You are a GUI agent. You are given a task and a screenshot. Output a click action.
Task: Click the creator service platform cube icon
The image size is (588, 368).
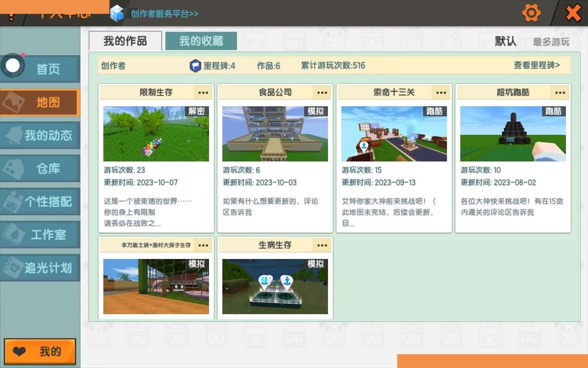117,13
